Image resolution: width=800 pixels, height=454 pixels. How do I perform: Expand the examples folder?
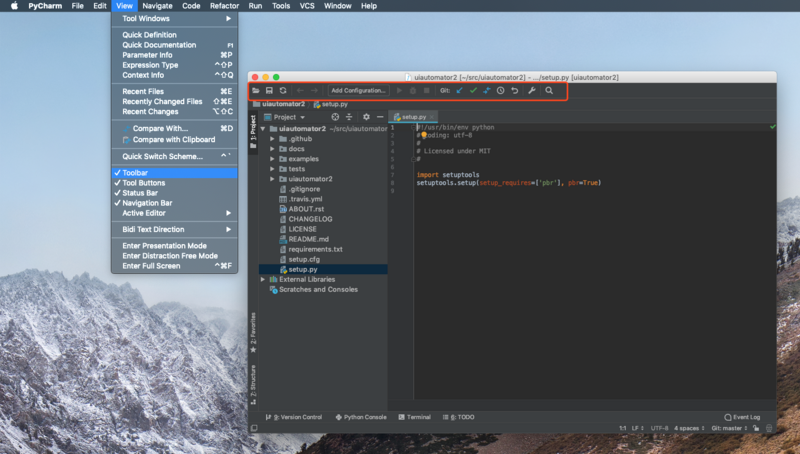[272, 159]
